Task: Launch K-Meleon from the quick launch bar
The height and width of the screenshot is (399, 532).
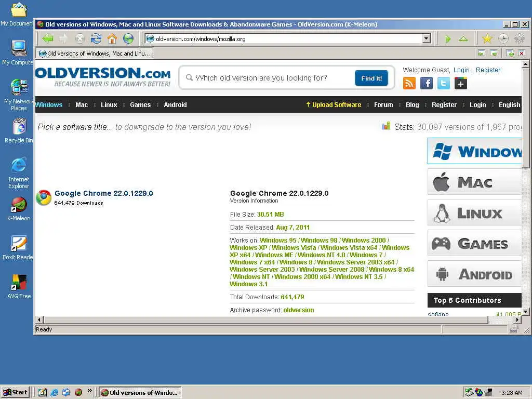Action: [78, 392]
